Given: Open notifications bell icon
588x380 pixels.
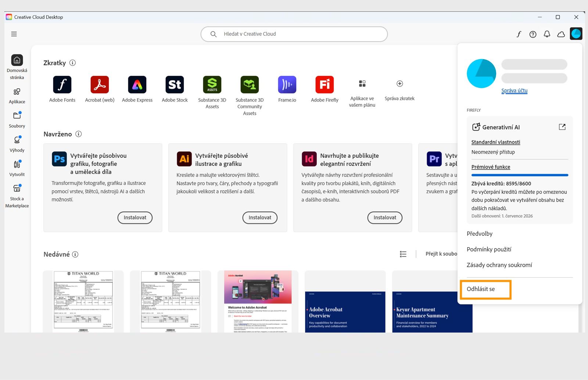Looking at the screenshot, I should pos(547,34).
